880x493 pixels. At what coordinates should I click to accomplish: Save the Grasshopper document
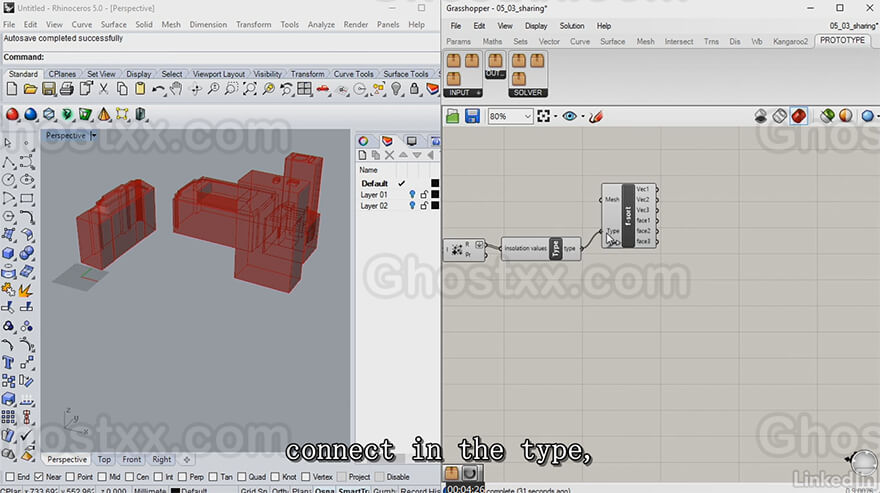tap(473, 116)
